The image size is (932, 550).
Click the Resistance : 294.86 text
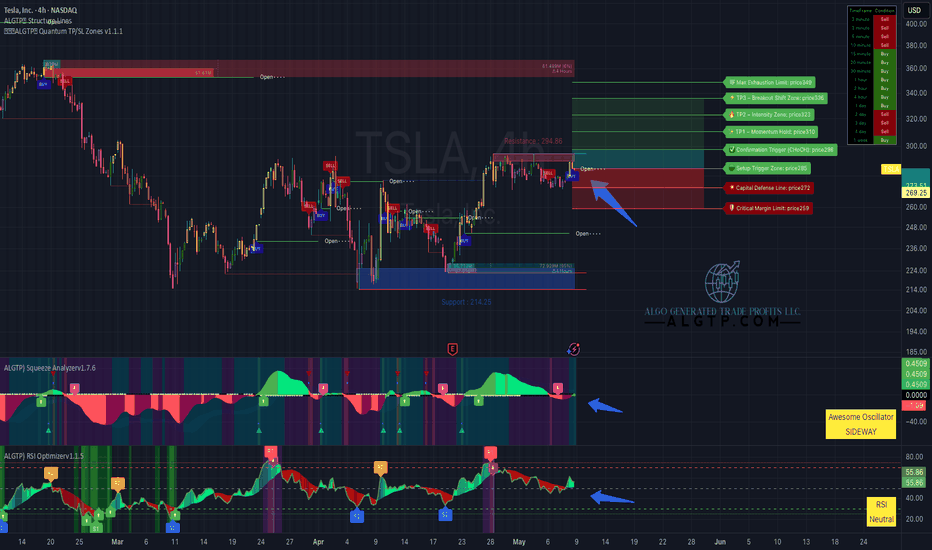533,142
